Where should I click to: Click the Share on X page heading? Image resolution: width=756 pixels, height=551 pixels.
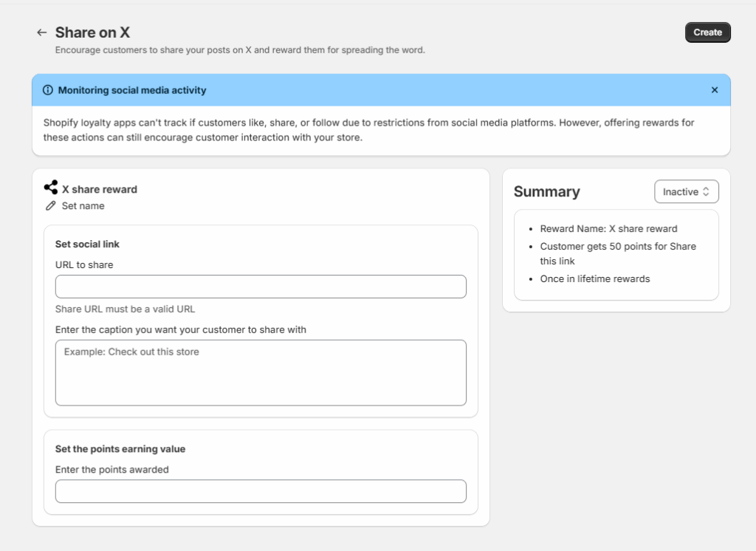92,32
